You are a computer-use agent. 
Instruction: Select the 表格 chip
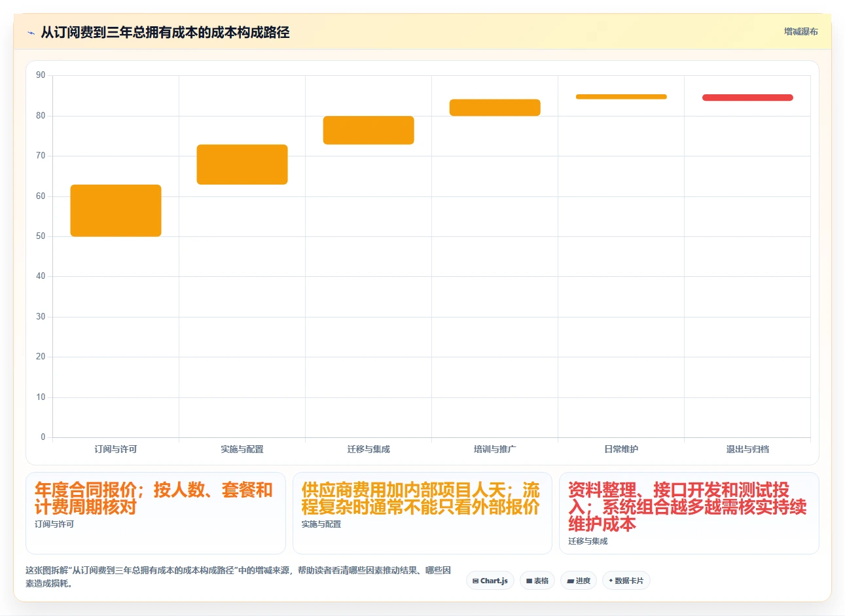(x=537, y=581)
